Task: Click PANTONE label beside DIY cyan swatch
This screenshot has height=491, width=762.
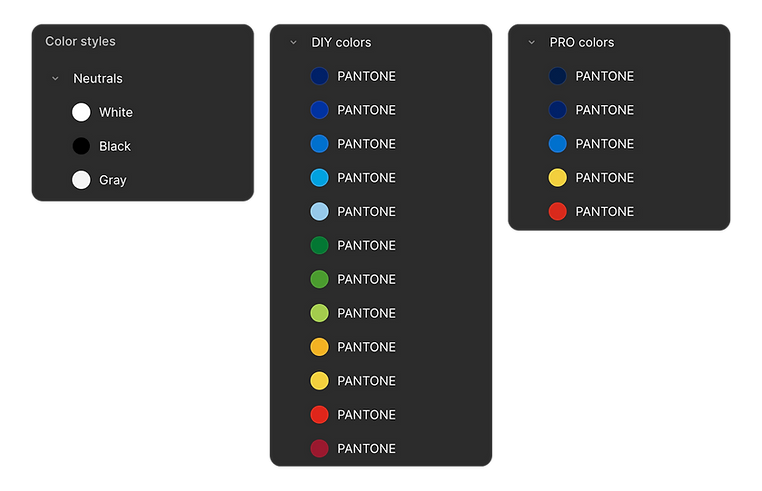Action: coord(366,178)
